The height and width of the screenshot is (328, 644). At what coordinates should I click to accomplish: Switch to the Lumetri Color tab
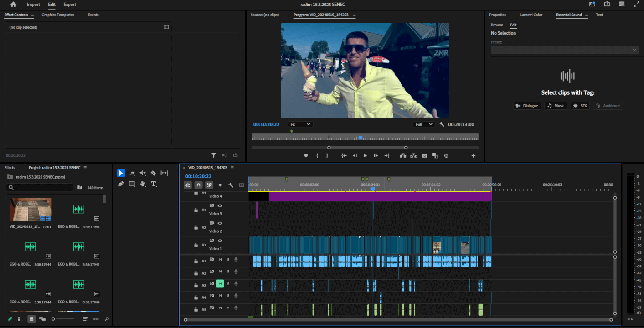coord(531,15)
